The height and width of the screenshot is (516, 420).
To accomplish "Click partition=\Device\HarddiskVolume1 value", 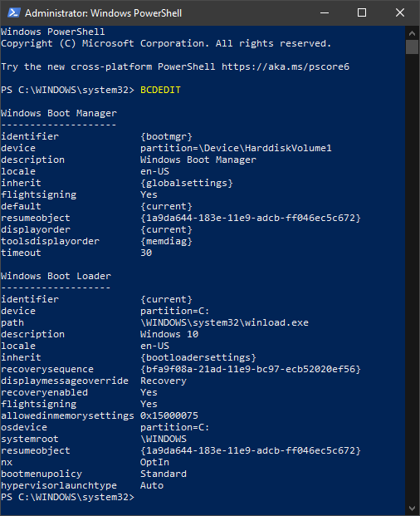I will (x=236, y=148).
